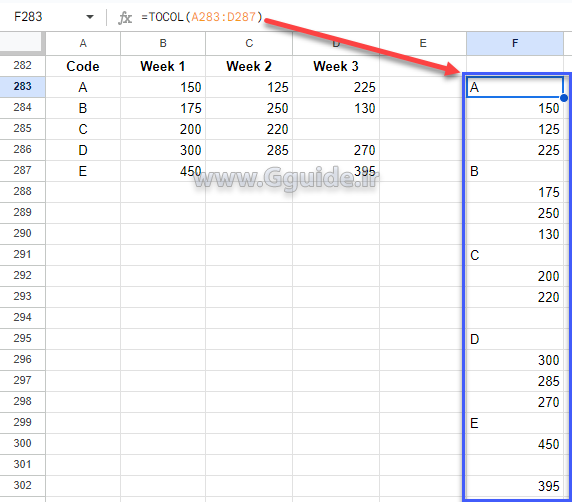Click cell F296 with value 300

point(515,360)
